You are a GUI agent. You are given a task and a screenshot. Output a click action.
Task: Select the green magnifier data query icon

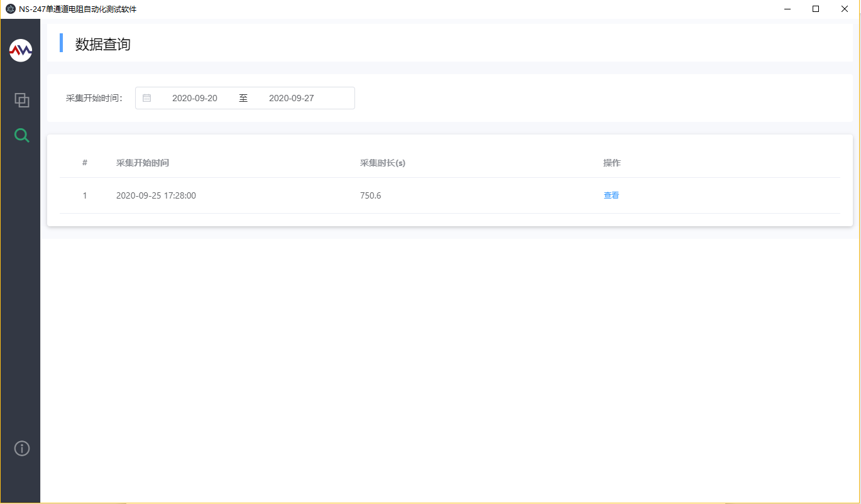point(22,135)
